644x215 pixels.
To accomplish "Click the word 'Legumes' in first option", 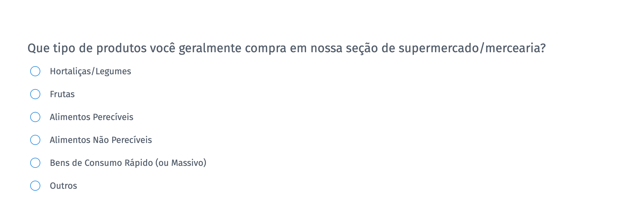I will 113,71.
